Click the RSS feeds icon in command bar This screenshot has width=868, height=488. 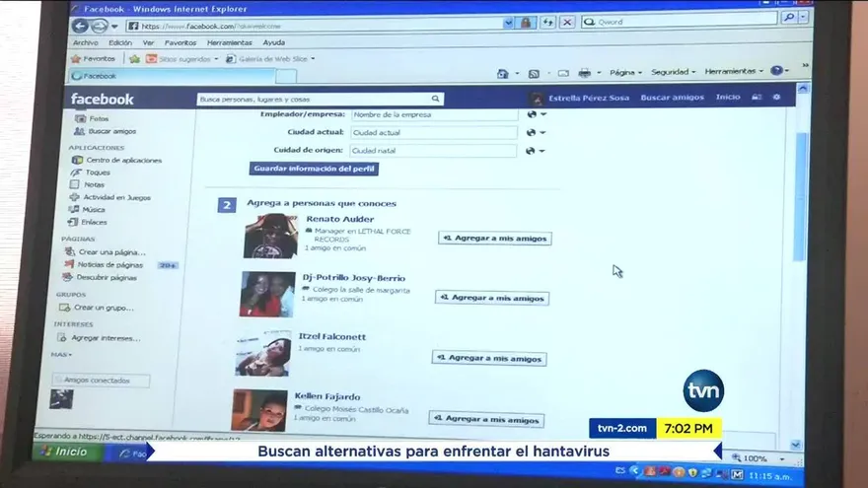[x=534, y=74]
